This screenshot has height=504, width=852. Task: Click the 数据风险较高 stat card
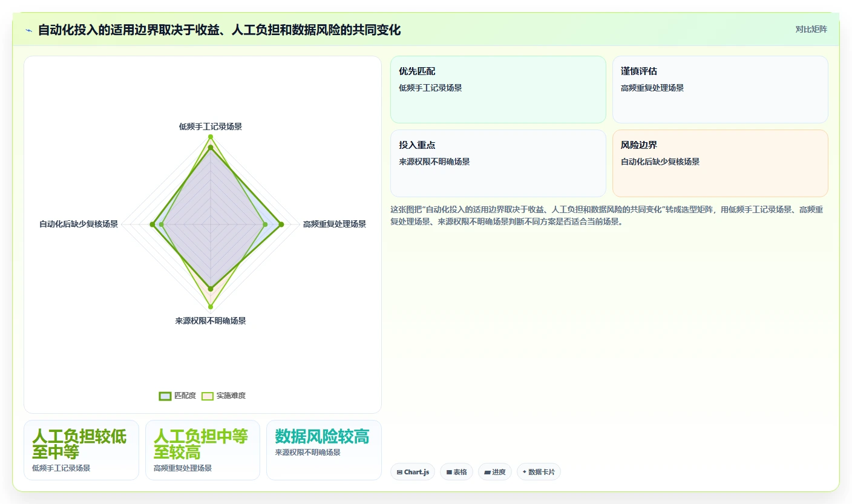pos(324,450)
